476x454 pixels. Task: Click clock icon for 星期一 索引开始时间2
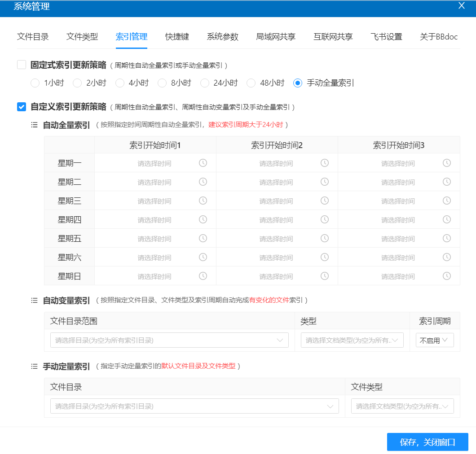325,163
